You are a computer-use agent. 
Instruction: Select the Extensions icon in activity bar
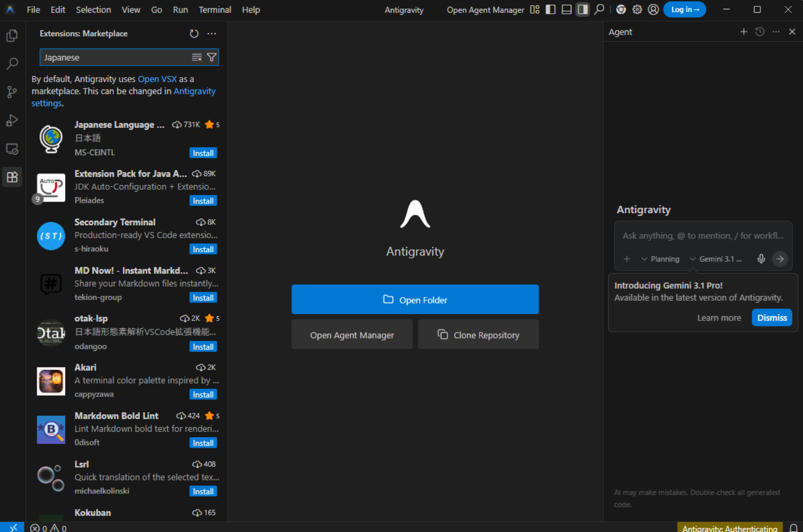click(x=12, y=177)
